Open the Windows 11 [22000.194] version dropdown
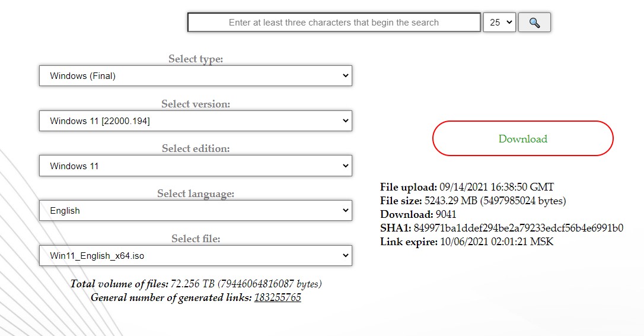The height and width of the screenshot is (336, 644). (196, 121)
